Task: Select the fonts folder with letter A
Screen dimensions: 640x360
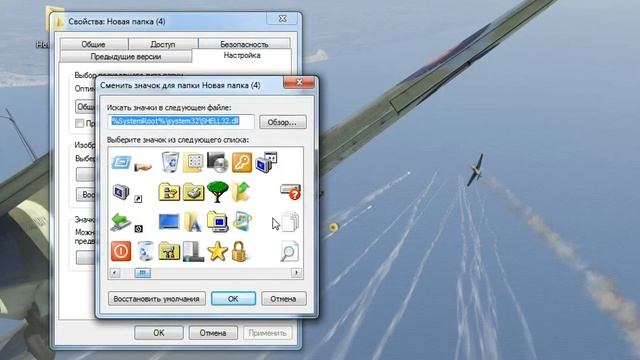Action: coord(193,222)
